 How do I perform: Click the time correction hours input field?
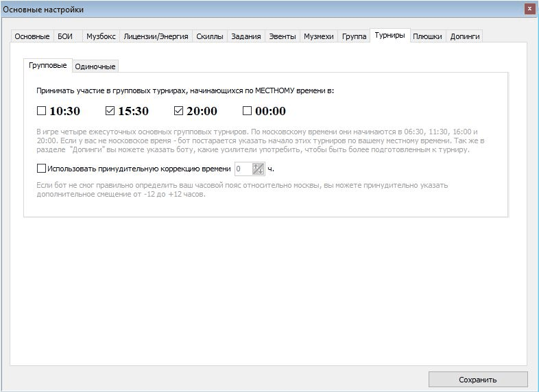(x=243, y=169)
